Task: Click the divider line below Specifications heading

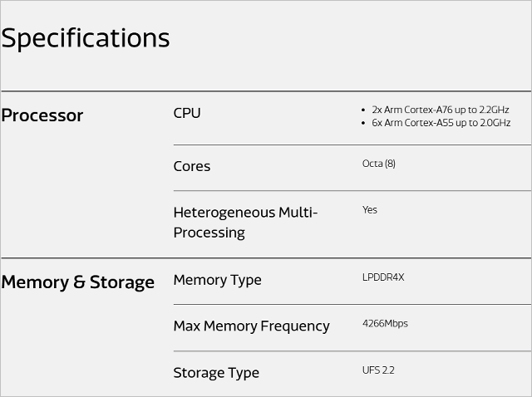Action: pos(266,91)
